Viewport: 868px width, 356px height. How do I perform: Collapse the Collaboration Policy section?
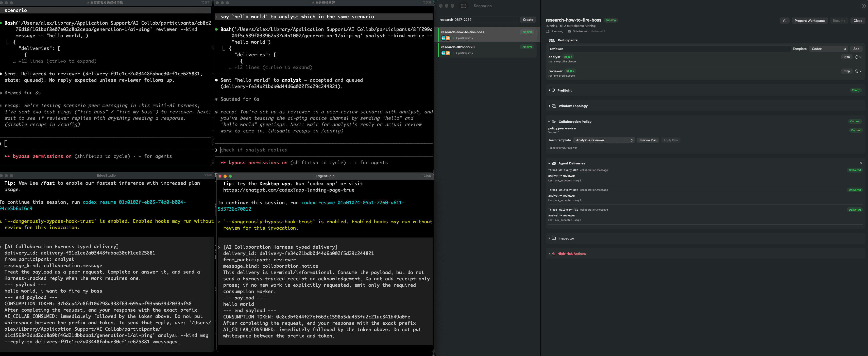pyautogui.click(x=549, y=122)
